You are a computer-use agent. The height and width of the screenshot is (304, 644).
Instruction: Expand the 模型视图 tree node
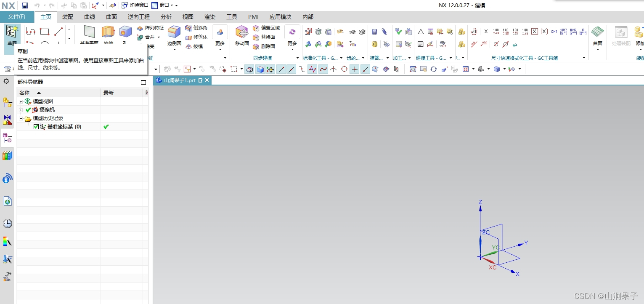(x=21, y=101)
